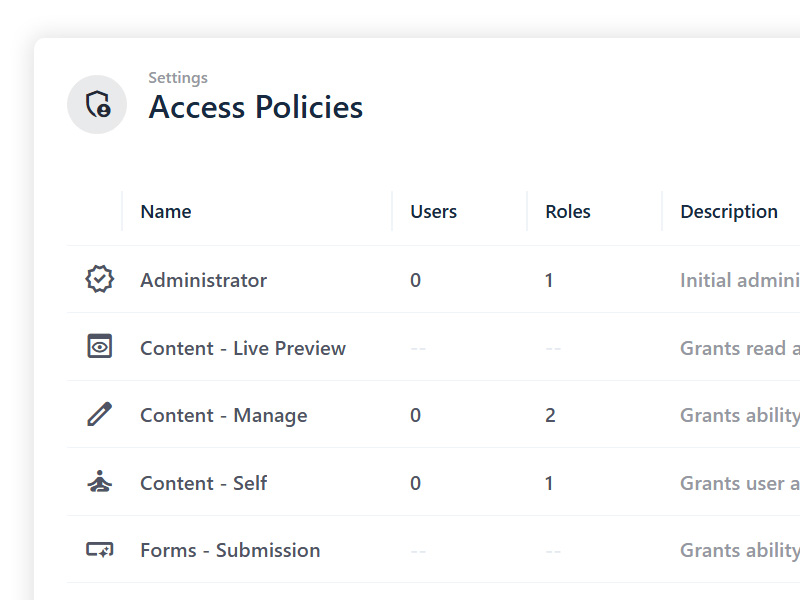
Task: Open the Administrator policy
Action: [x=204, y=281]
